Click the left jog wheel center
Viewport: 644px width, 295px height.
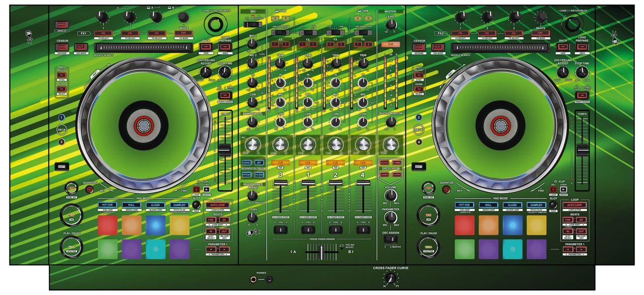(x=143, y=125)
